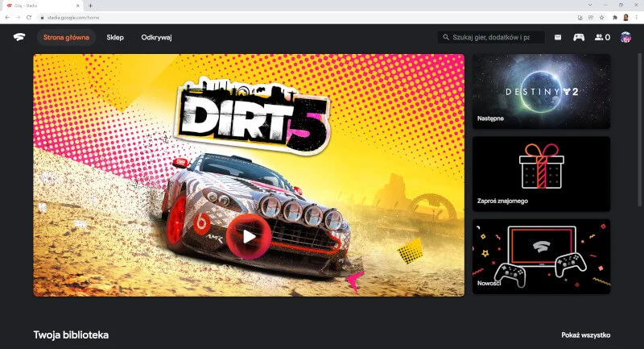
Task: Click the Stadia profile avatar
Action: coord(625,37)
